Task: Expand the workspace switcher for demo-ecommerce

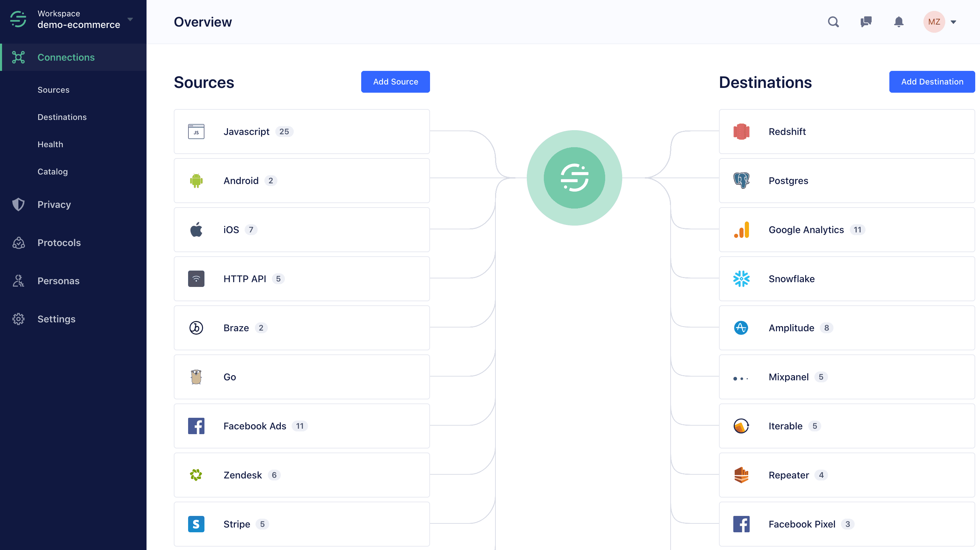Action: (131, 19)
